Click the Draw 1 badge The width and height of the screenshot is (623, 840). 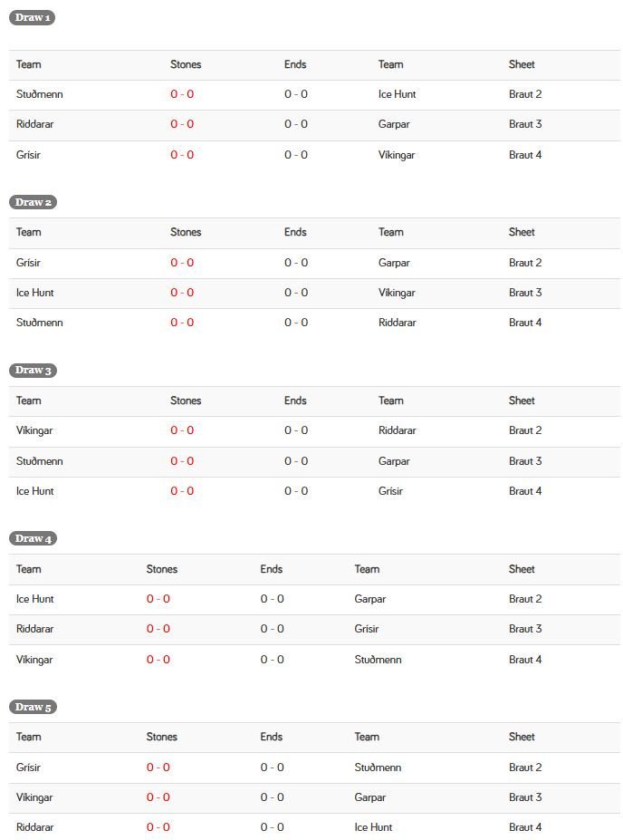(x=33, y=18)
